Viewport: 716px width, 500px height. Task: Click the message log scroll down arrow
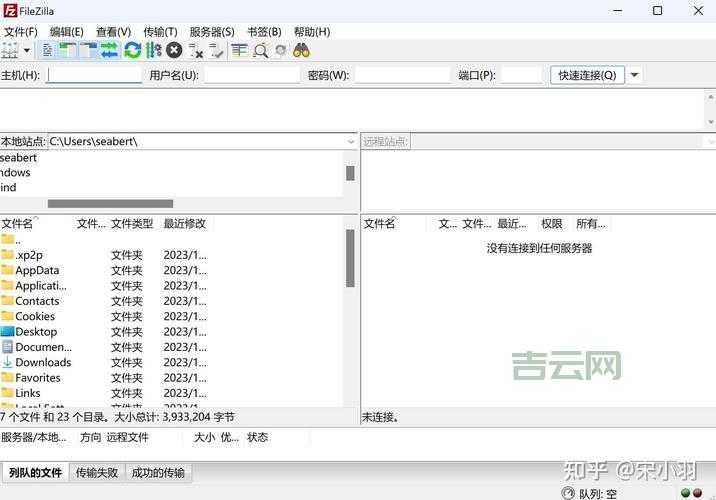711,122
